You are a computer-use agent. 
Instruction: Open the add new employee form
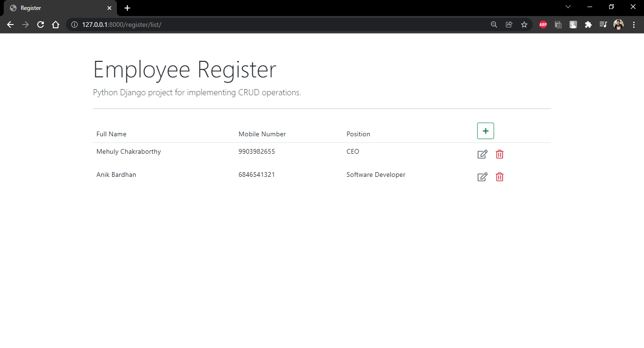[x=485, y=131]
